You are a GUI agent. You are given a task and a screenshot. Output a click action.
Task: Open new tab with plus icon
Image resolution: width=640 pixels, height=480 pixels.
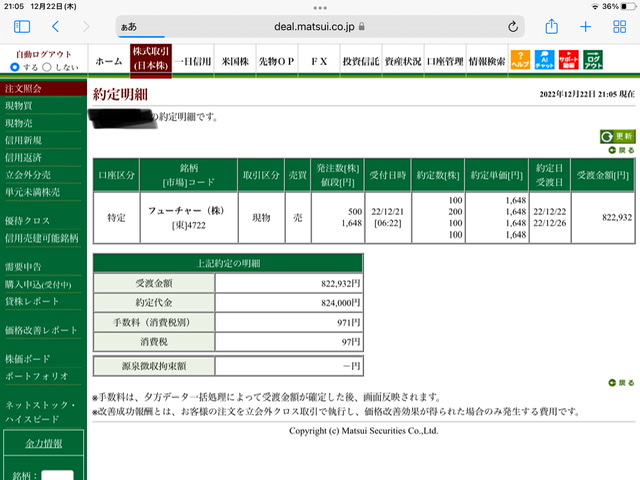[585, 27]
